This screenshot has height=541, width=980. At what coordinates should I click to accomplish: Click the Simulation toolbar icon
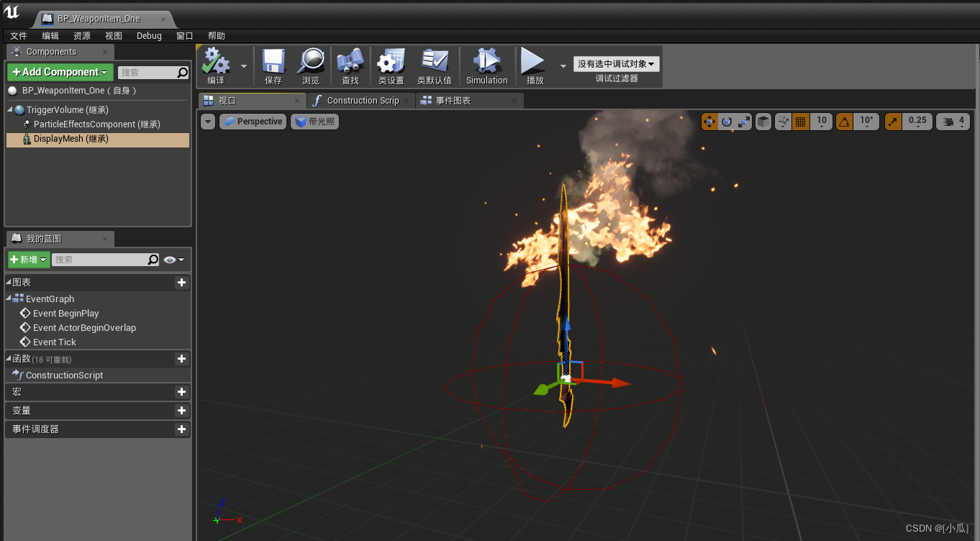tap(486, 62)
